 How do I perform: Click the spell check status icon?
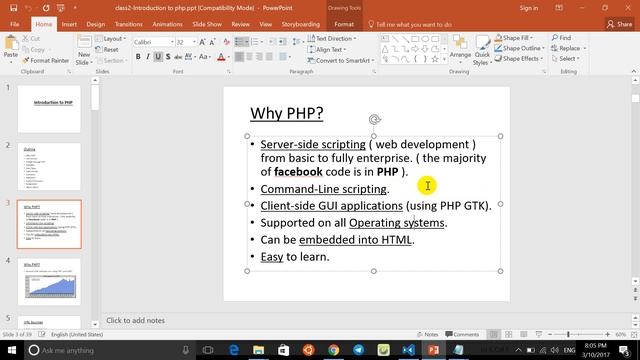(x=42, y=334)
